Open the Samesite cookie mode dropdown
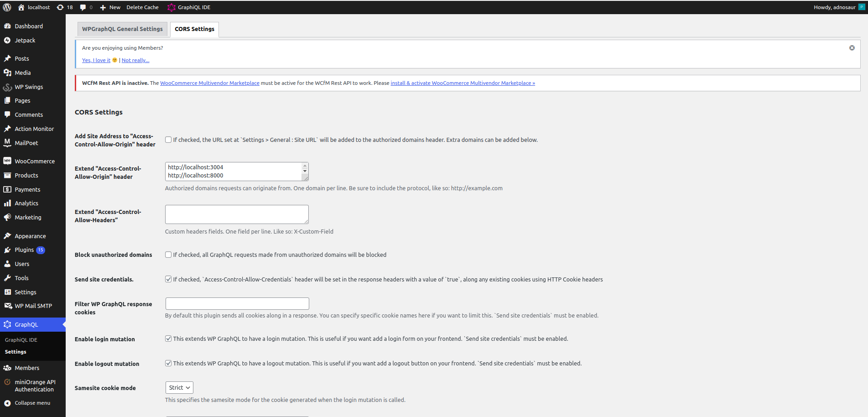868x417 pixels. [x=179, y=387]
